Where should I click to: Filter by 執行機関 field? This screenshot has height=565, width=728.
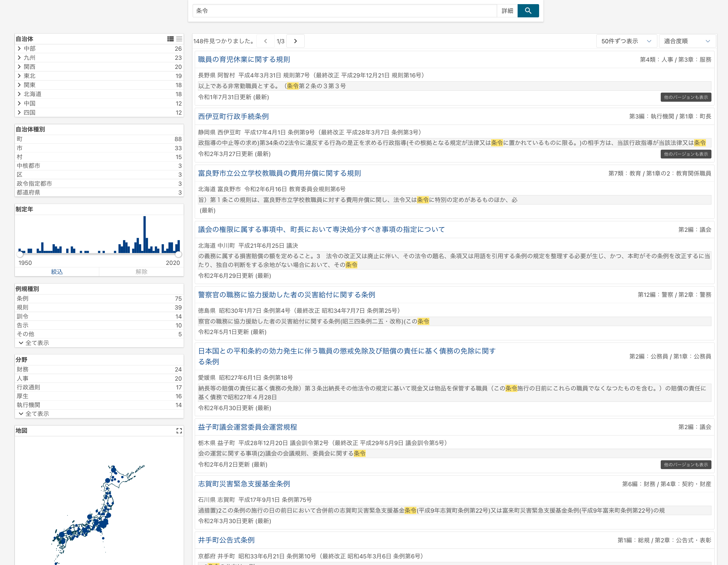pyautogui.click(x=99, y=405)
